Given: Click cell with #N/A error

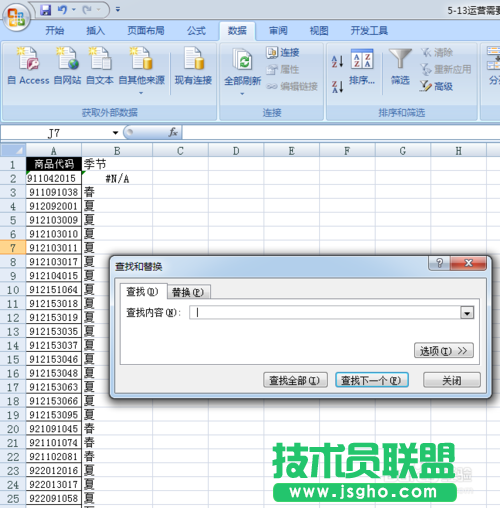Looking at the screenshot, I should pyautogui.click(x=117, y=179).
